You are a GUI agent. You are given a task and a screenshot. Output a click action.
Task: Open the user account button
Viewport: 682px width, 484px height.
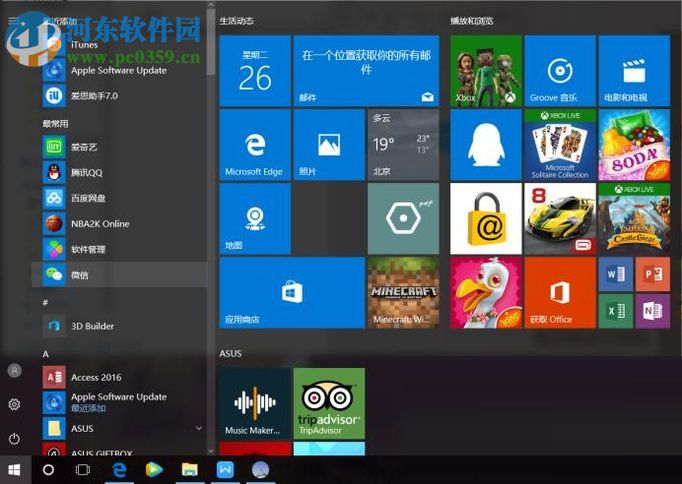(14, 371)
